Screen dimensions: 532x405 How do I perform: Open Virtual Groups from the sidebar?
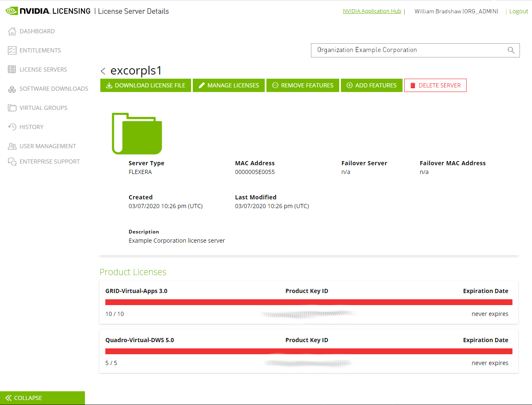[12, 107]
